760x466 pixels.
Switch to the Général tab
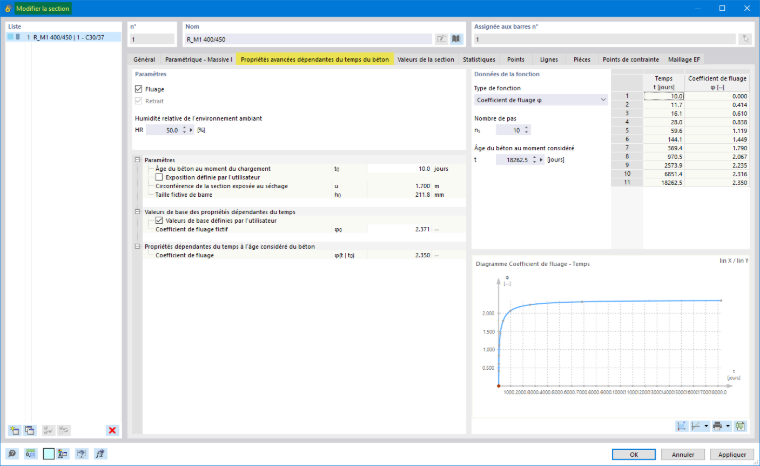[x=144, y=59]
